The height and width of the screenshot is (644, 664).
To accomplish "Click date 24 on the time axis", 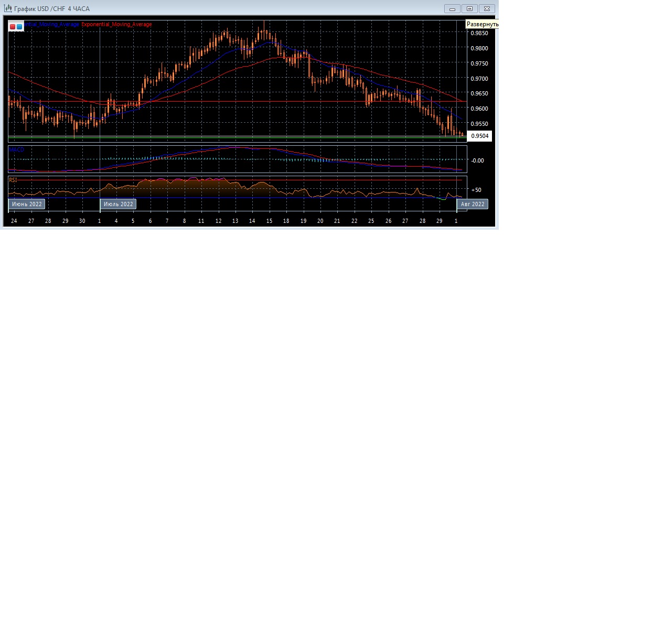I will click(x=14, y=221).
